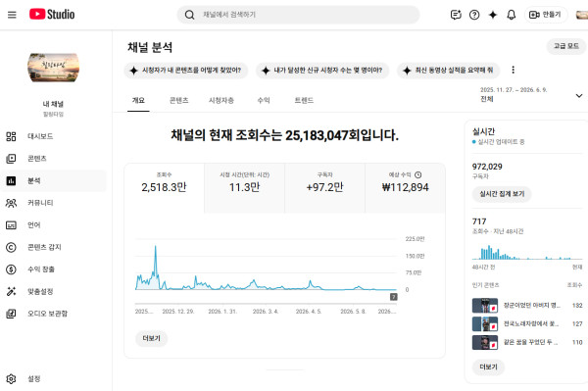Switch to the 시청자층 audience tab
The width and height of the screenshot is (588, 391).
(x=221, y=101)
